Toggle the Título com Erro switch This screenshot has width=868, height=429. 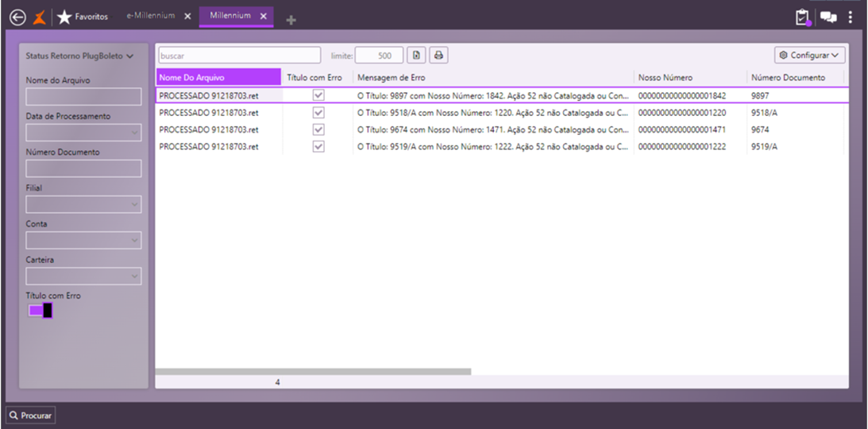coord(40,311)
